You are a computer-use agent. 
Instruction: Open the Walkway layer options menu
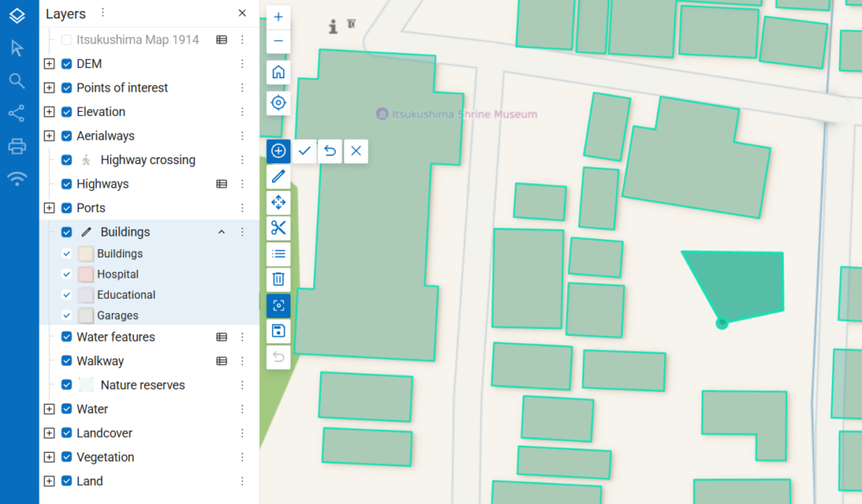[242, 361]
